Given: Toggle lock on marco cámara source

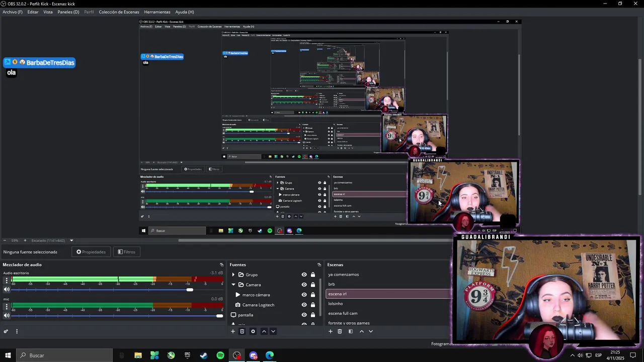Looking at the screenshot, I should tap(313, 295).
